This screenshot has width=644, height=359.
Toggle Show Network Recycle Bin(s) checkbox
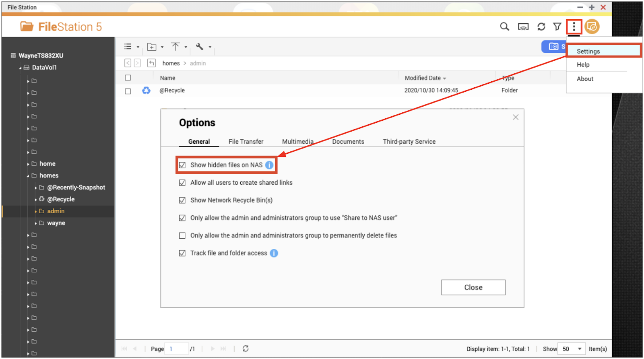tap(182, 200)
